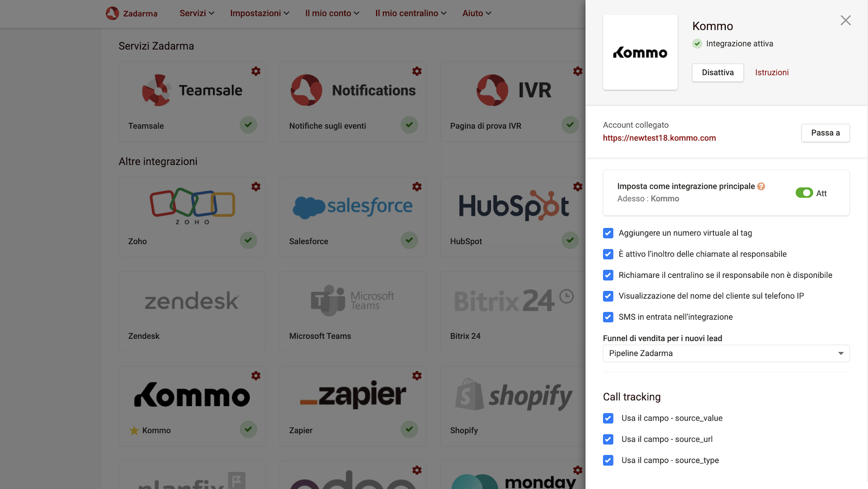This screenshot has height=489, width=868.
Task: Click the Disattiva button
Action: click(x=718, y=72)
